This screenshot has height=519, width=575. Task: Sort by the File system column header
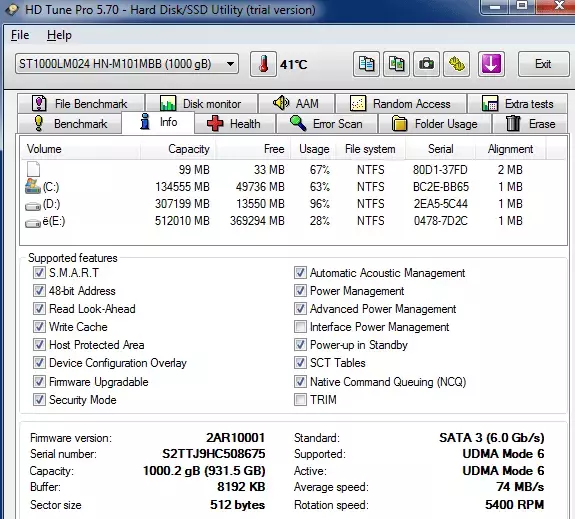tap(370, 149)
